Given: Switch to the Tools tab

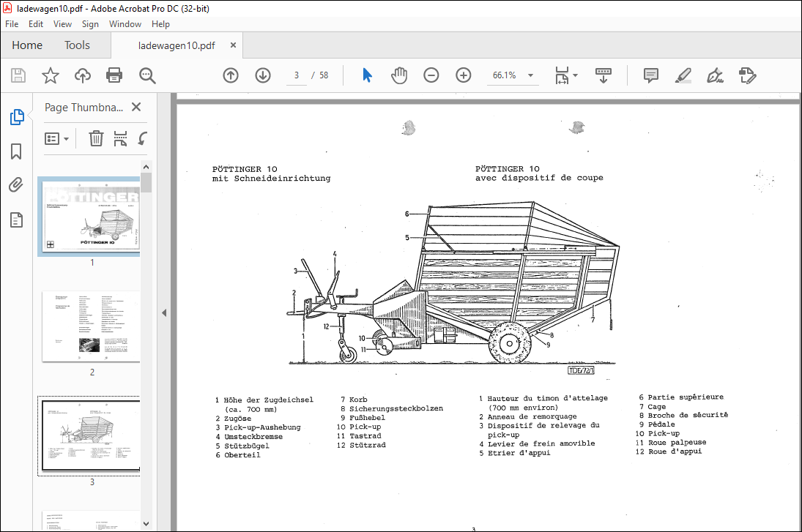Looking at the screenshot, I should (77, 45).
